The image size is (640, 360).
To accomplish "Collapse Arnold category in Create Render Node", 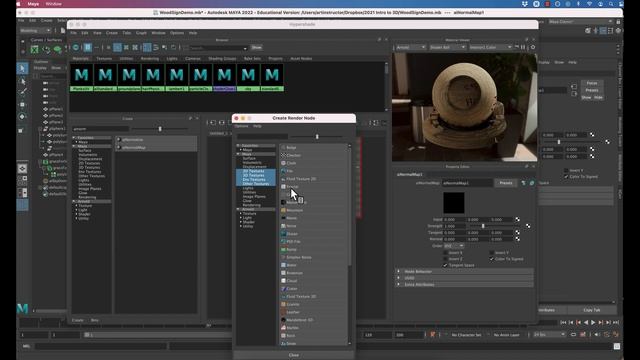I will coord(238,209).
